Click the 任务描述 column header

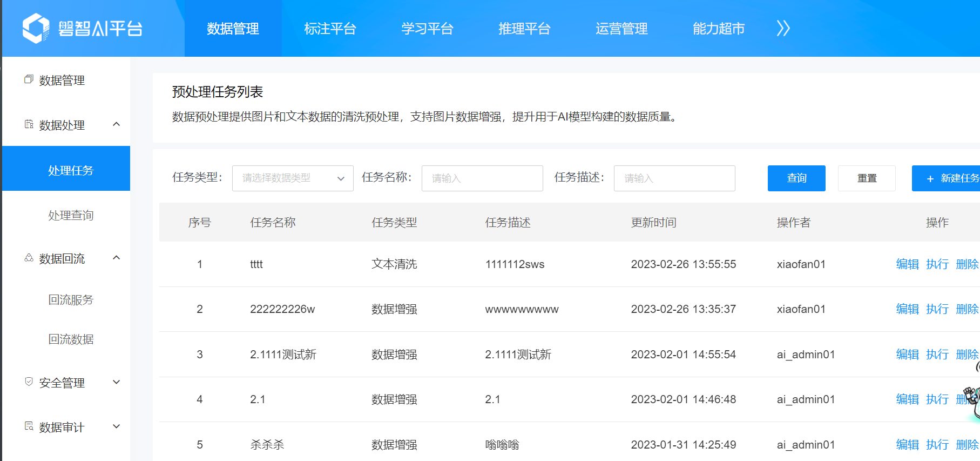[x=508, y=222]
